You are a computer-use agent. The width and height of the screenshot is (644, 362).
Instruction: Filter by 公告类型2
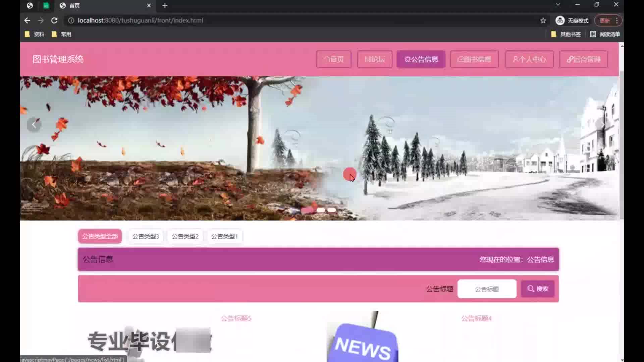[x=185, y=236]
